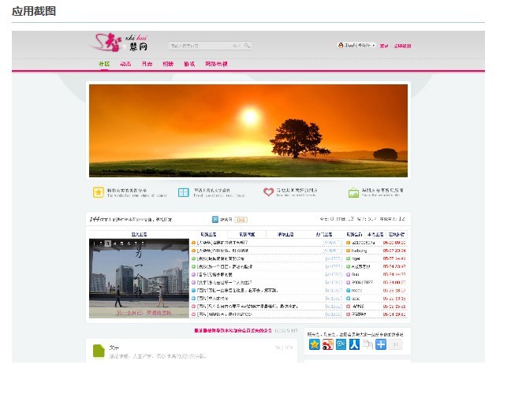Open member tiger's profile link

tap(356, 258)
